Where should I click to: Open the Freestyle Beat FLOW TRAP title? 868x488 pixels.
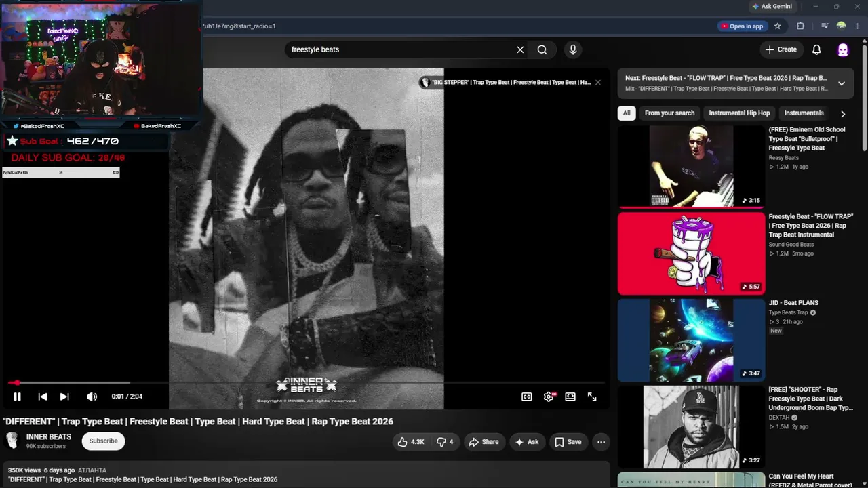pyautogui.click(x=811, y=226)
